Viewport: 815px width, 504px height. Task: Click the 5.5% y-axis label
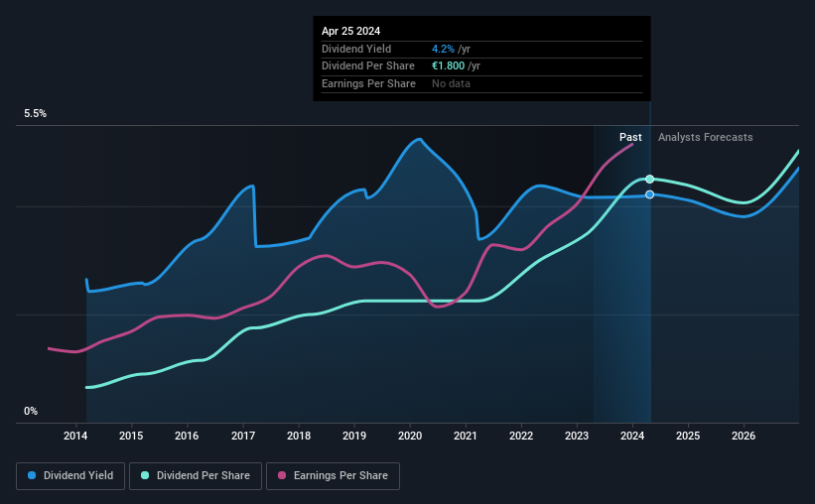[x=36, y=114]
